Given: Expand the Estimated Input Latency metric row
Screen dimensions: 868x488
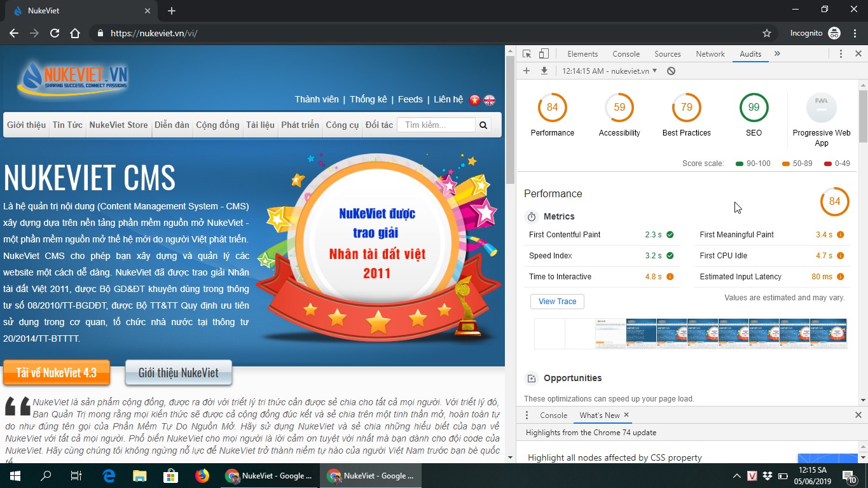Looking at the screenshot, I should click(772, 277).
